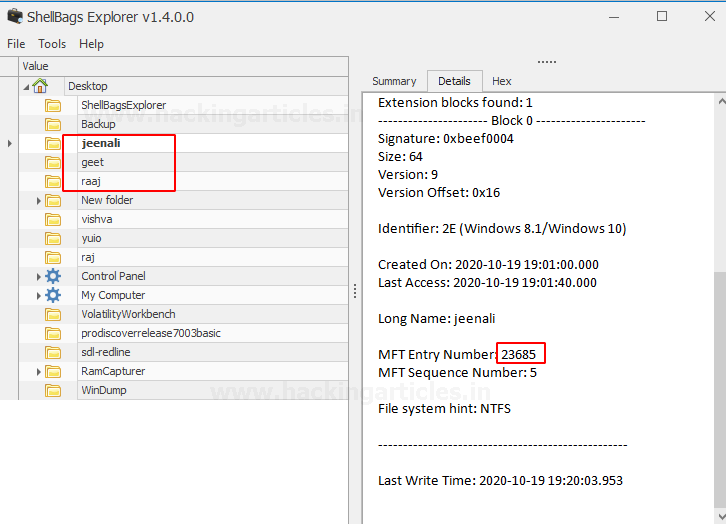Select the jeenali tree row
726x524 pixels.
tap(213, 143)
